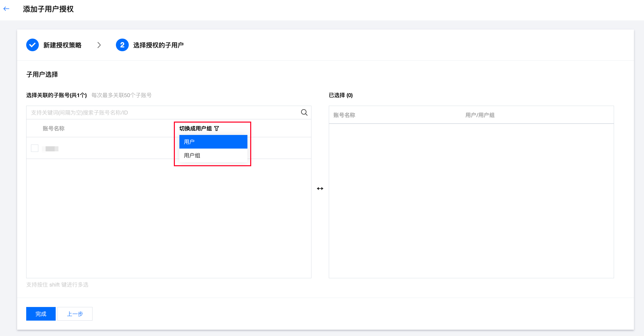Screen dimensions: 644x336
Task: Click the 账号名称 header in left list
Action: click(x=53, y=128)
